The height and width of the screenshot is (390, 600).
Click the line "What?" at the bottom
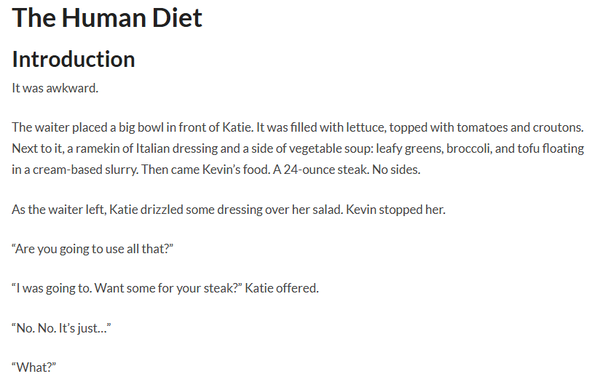point(34,367)
